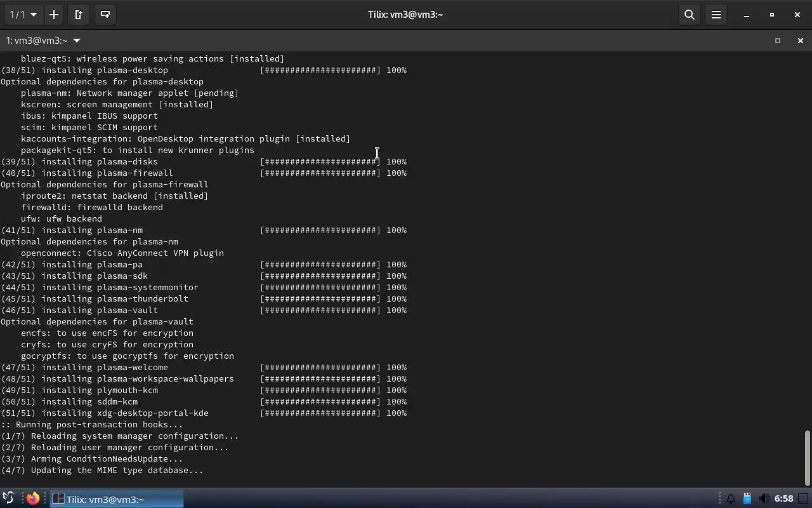Click text 'openconnect: Cisco AnyConnect VPN plugin'
Viewport: 812px width, 508px height.
(x=122, y=253)
